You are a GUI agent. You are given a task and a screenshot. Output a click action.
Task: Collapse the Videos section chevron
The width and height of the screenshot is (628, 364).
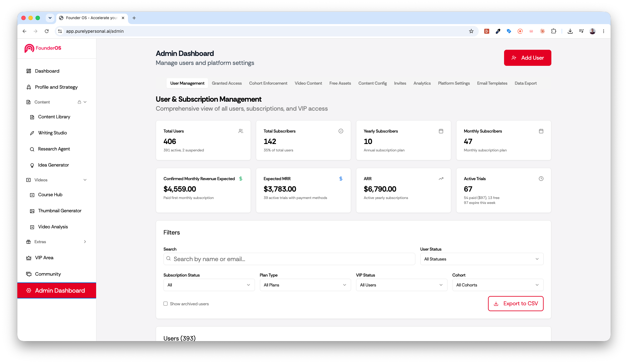[85, 180]
